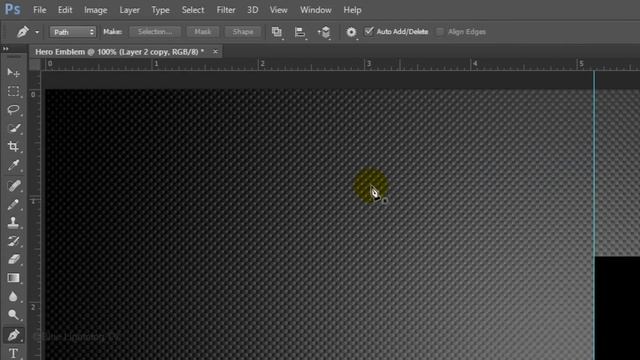Select the Blur tool

pyautogui.click(x=13, y=296)
